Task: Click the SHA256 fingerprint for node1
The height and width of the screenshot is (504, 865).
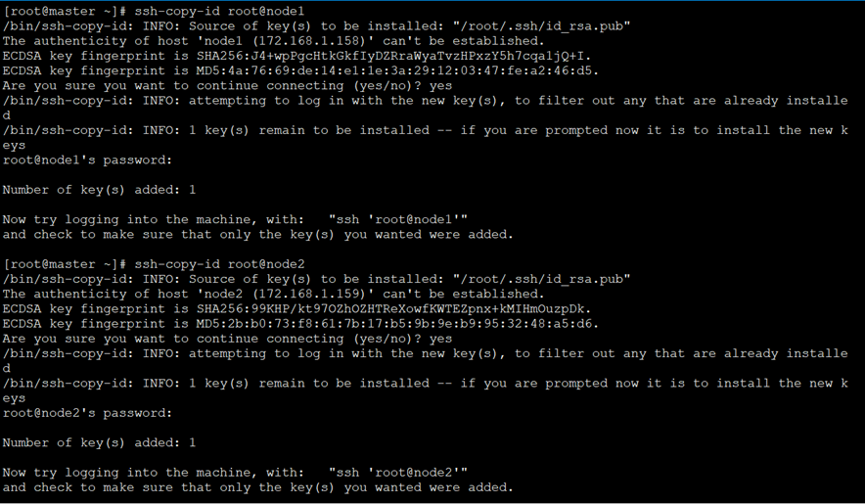Action: [393, 56]
